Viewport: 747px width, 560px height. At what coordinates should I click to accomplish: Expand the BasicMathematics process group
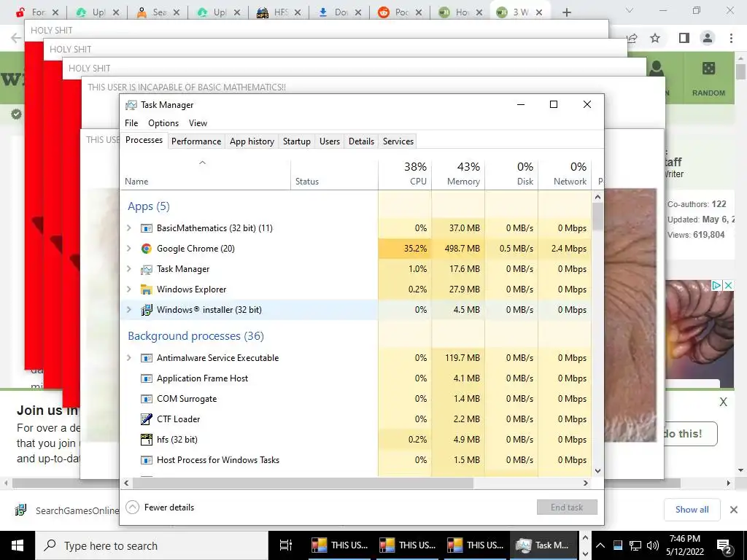(x=128, y=228)
